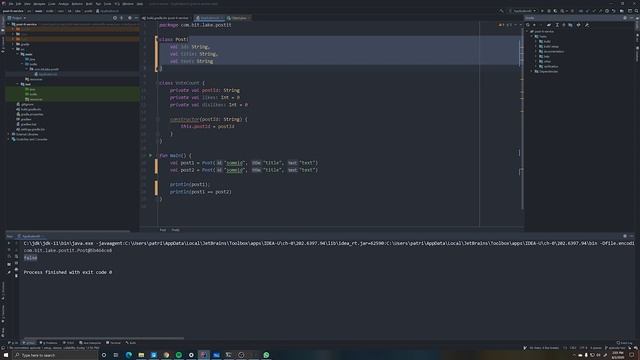This screenshot has width=640, height=360.
Task: Select the documentation task group in Gradle
Action: click(x=551, y=51)
